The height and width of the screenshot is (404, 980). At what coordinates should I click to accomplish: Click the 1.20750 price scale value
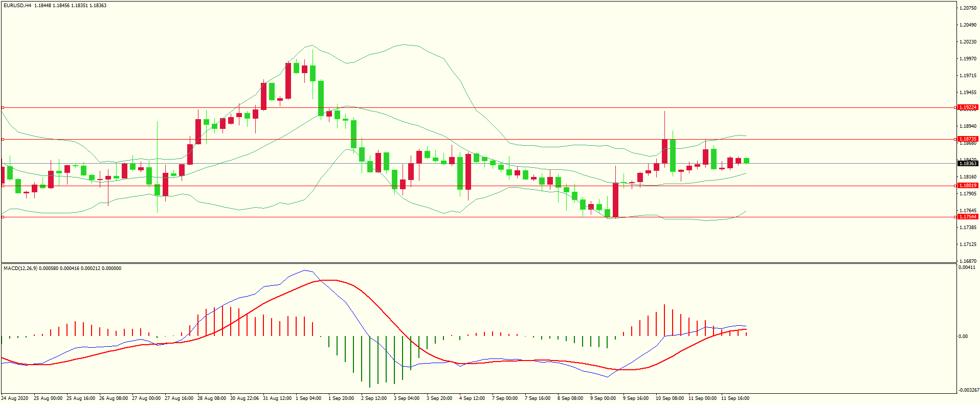click(x=968, y=8)
